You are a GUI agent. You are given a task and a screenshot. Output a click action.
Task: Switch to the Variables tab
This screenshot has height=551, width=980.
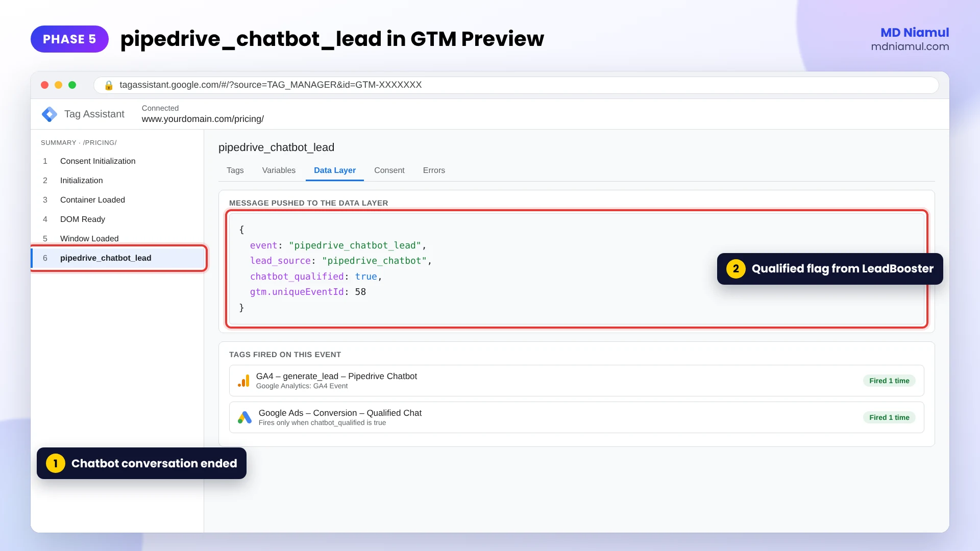[279, 170]
